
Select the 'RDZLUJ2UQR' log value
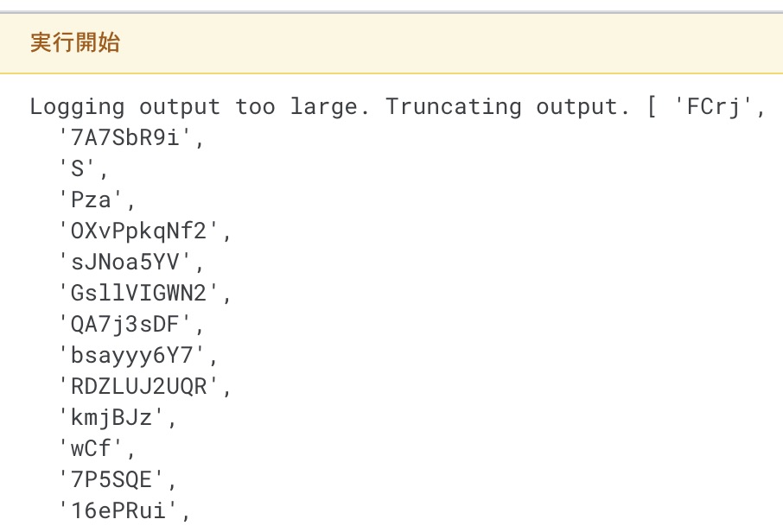[x=138, y=386]
